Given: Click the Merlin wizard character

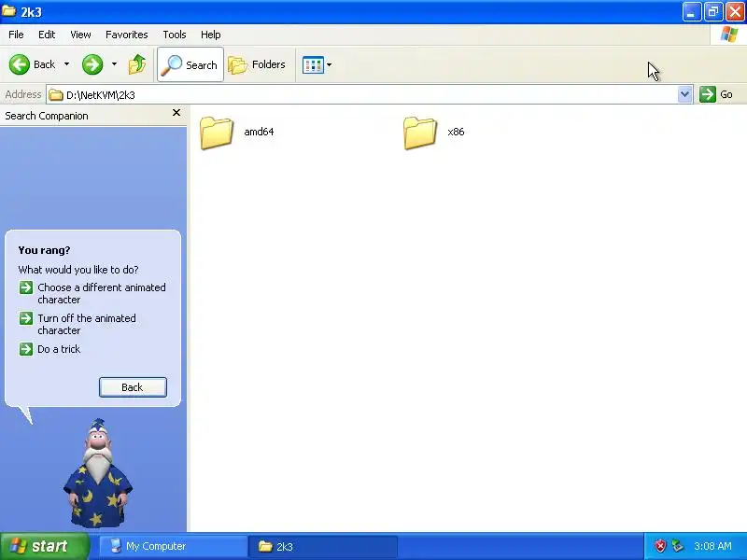Looking at the screenshot, I should point(98,474).
